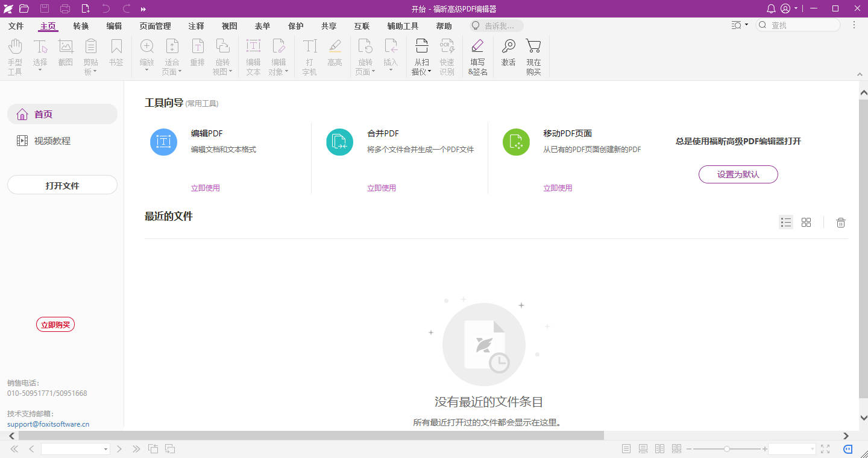The height and width of the screenshot is (458, 868).
Task: Expand the Select (选择) tool dropdown
Action: pos(40,70)
